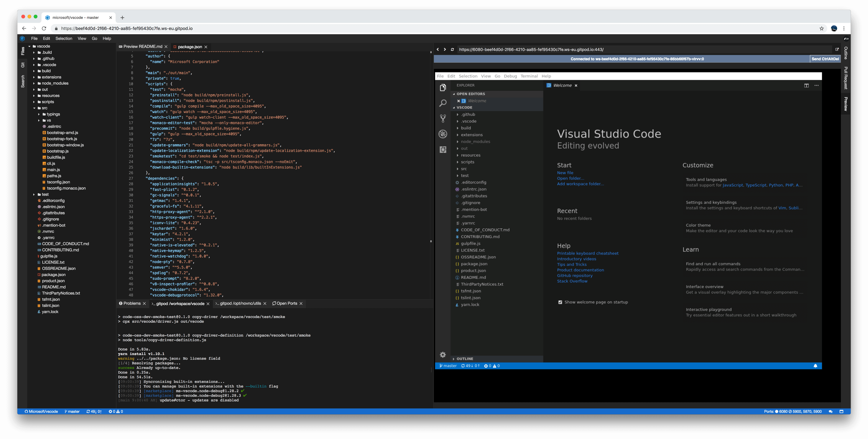Click the Source Control icon in sidebar

point(443,119)
